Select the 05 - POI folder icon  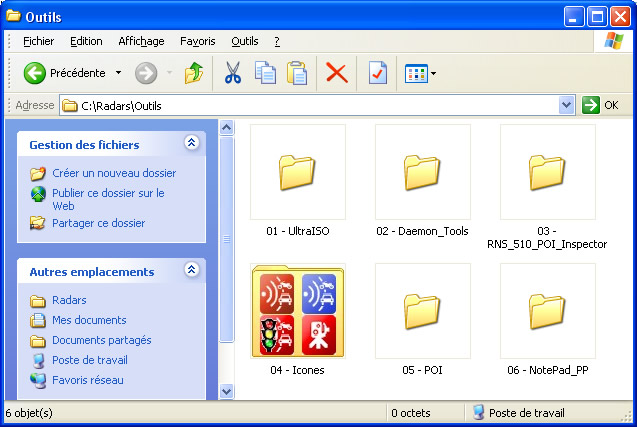click(422, 311)
